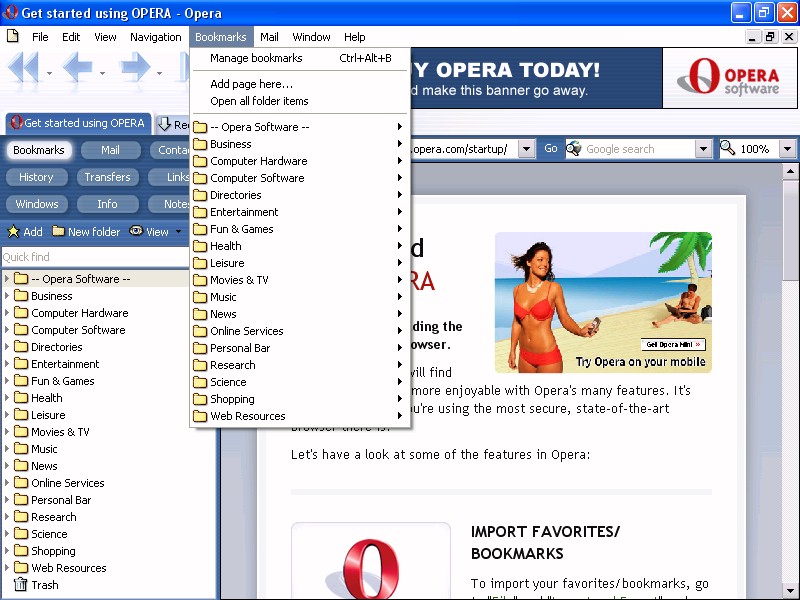Viewport: 800px width, 600px height.
Task: Go back with the Back arrow
Action: 78,67
